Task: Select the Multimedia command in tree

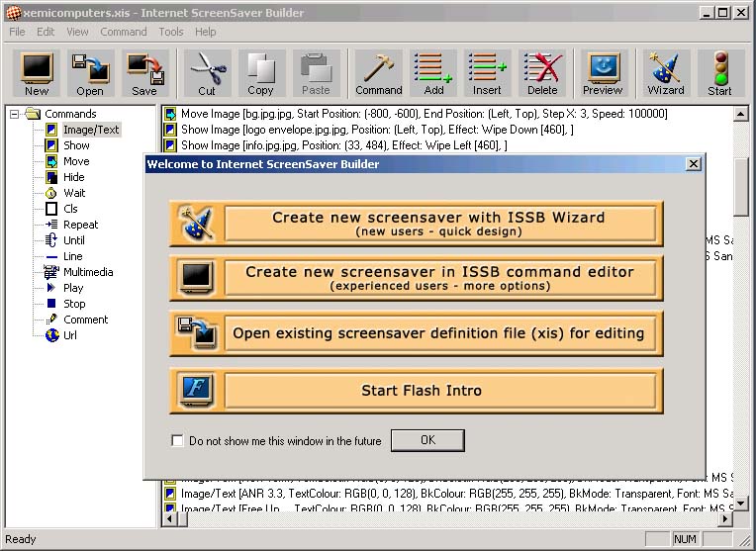Action: (88, 272)
